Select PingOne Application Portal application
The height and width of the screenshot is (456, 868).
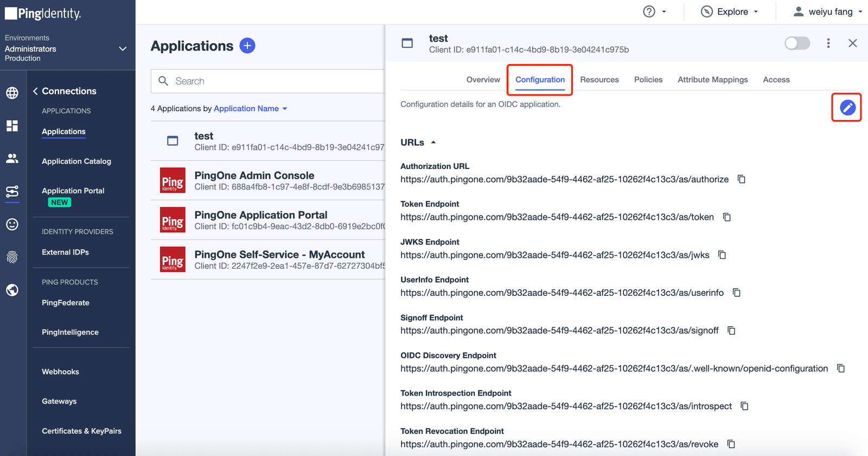(x=268, y=220)
